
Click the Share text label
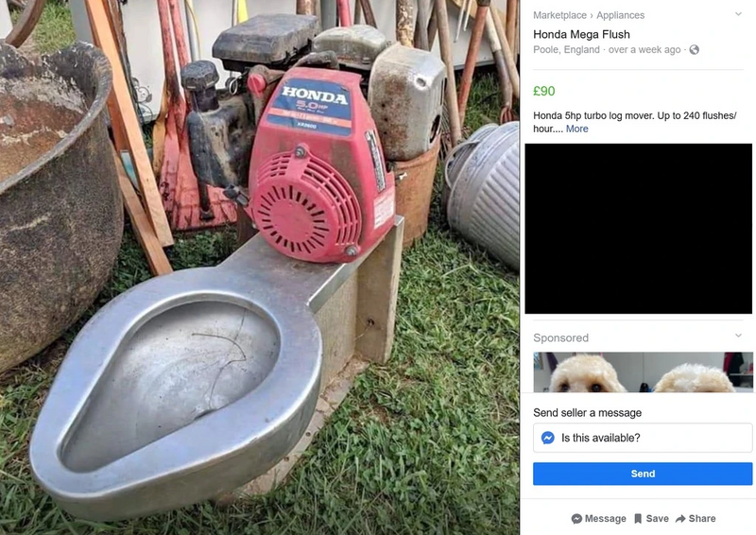point(702,519)
